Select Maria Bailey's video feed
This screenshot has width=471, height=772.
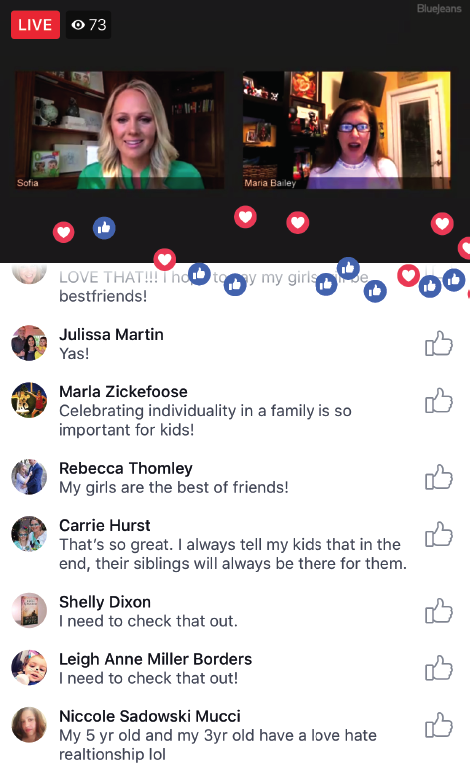tap(346, 130)
